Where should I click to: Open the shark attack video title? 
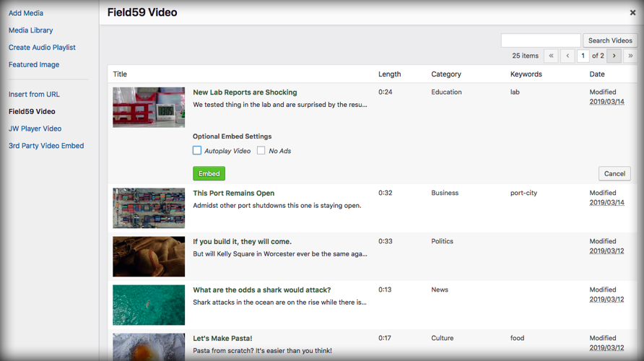point(261,290)
